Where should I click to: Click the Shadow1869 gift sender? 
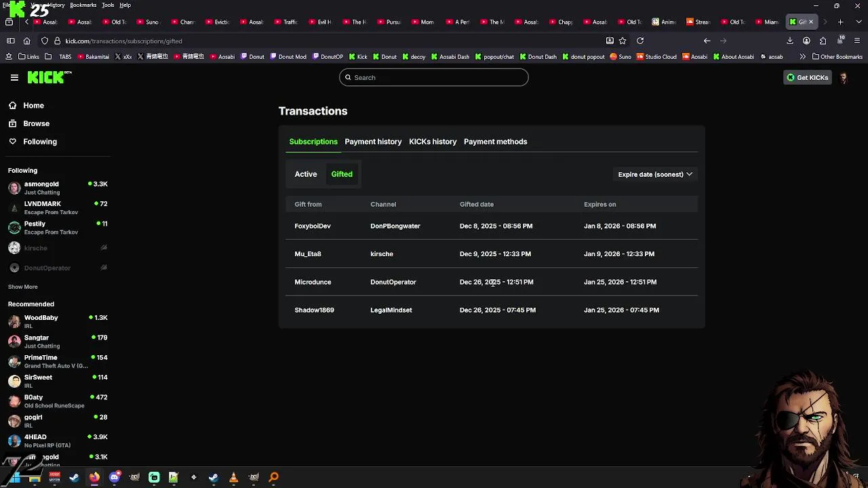point(314,310)
